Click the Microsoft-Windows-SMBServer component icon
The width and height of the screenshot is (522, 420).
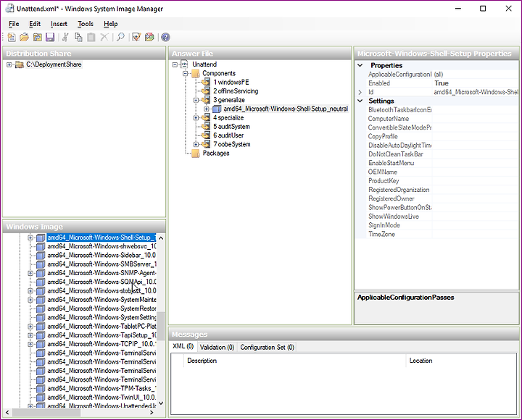tap(41, 264)
